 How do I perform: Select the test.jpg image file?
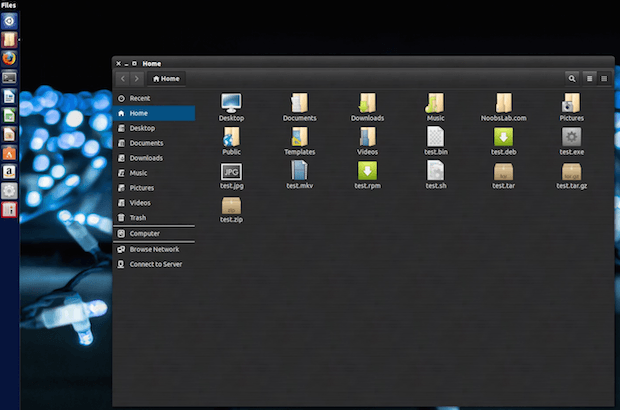[x=231, y=176]
